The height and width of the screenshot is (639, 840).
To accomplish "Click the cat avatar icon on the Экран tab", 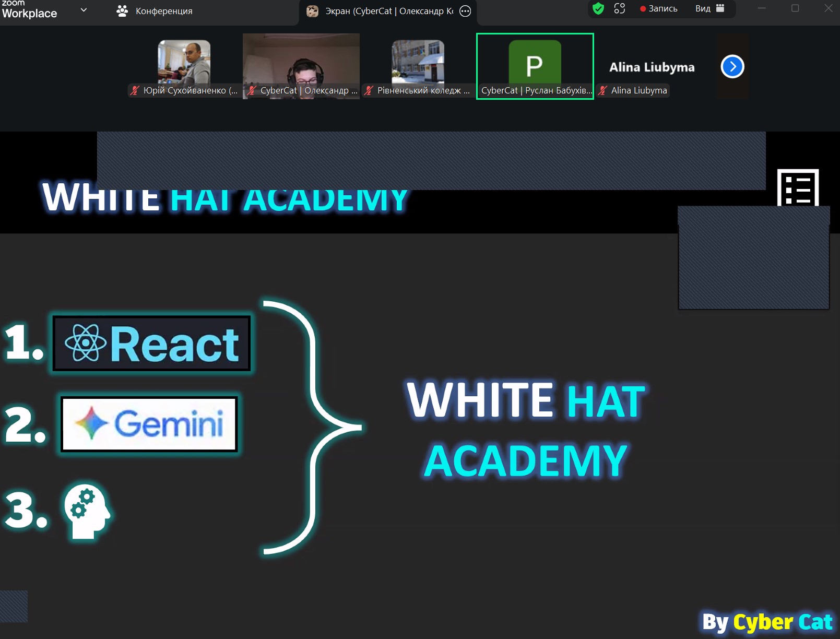I will 312,11.
